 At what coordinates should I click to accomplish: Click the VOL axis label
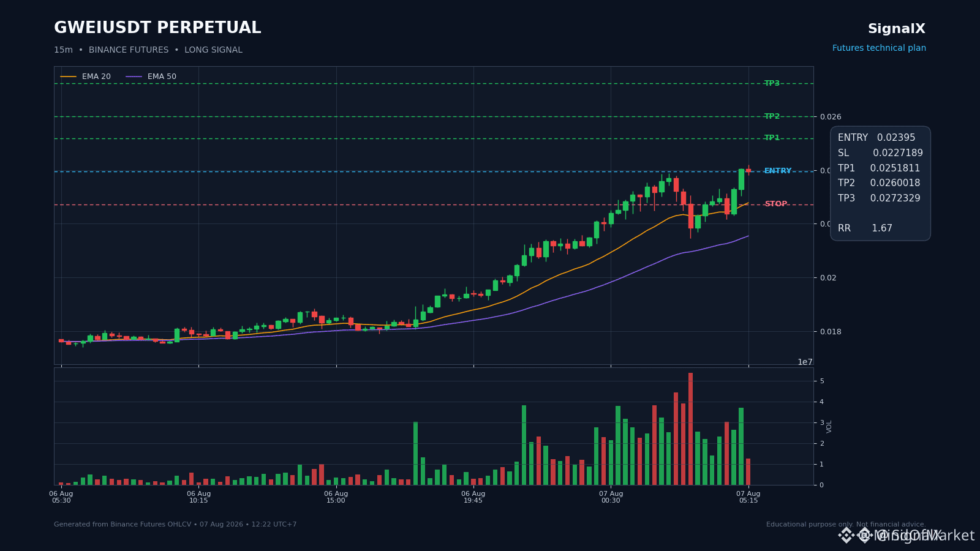830,427
